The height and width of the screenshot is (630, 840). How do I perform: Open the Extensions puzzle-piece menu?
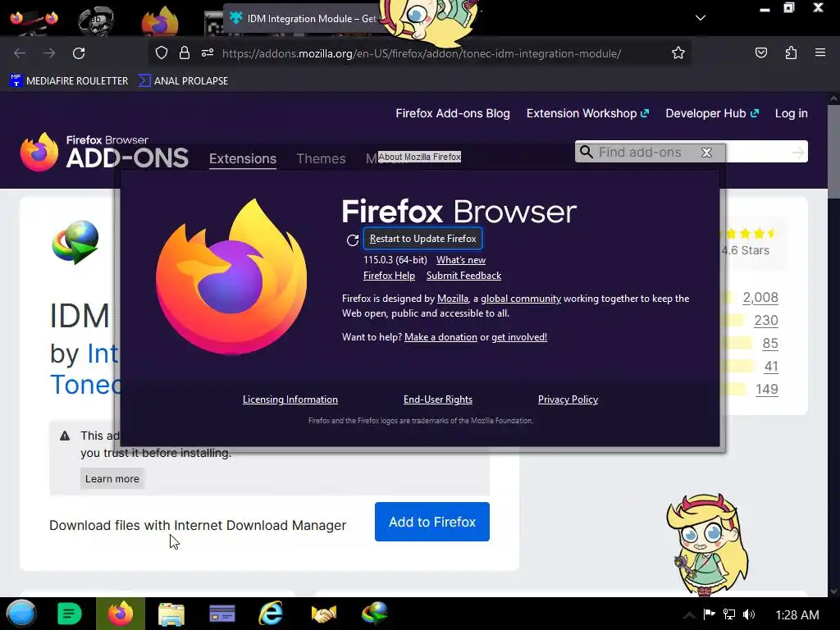791,53
